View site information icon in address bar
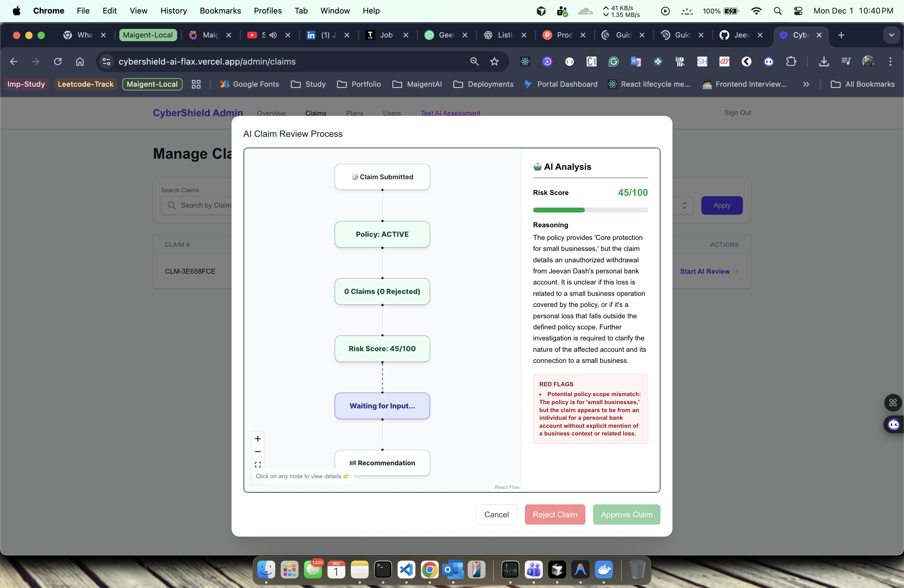The image size is (904, 588). pos(106,62)
